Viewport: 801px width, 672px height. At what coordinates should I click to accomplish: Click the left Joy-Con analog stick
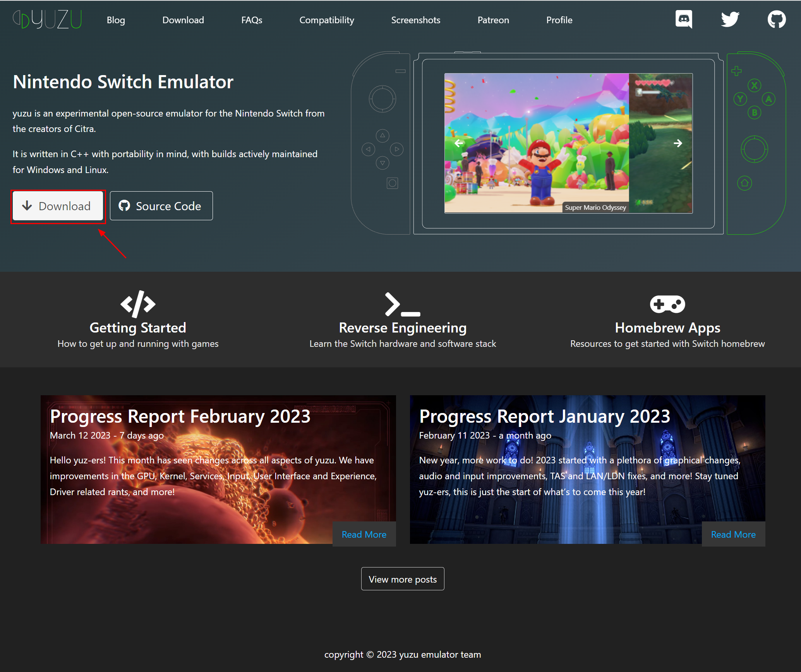point(382,99)
